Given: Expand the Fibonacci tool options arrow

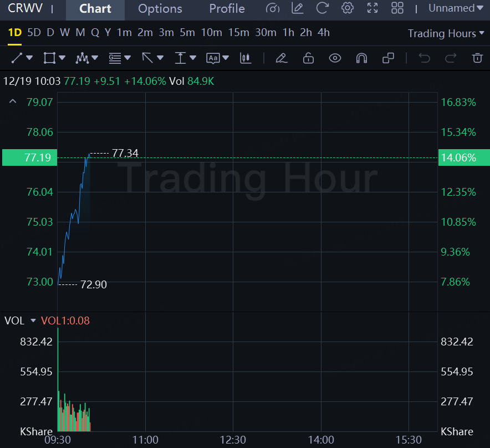Looking at the screenshot, I should (127, 58).
